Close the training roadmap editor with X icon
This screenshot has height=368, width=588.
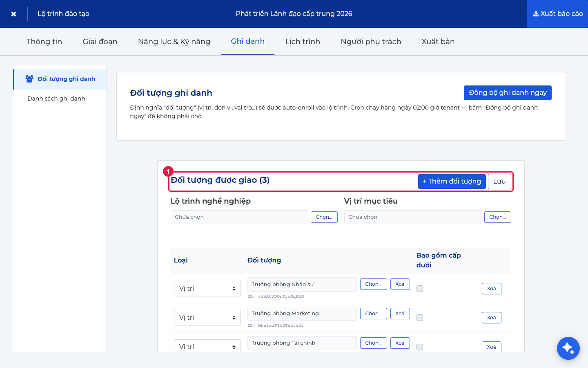click(13, 14)
